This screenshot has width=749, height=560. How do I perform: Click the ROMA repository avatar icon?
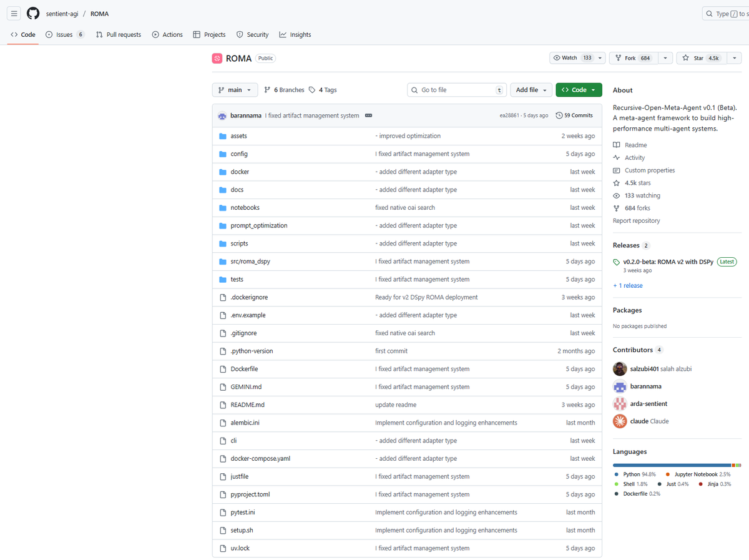coord(217,58)
